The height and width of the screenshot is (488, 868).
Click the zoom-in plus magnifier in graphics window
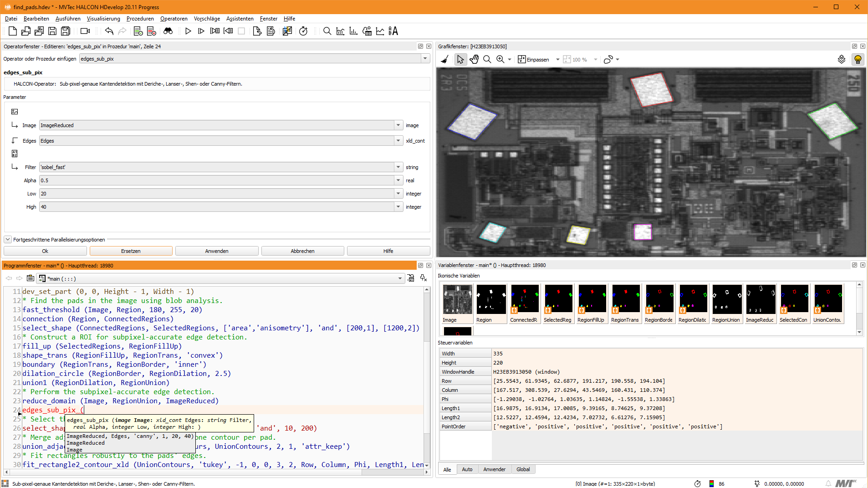coord(500,59)
